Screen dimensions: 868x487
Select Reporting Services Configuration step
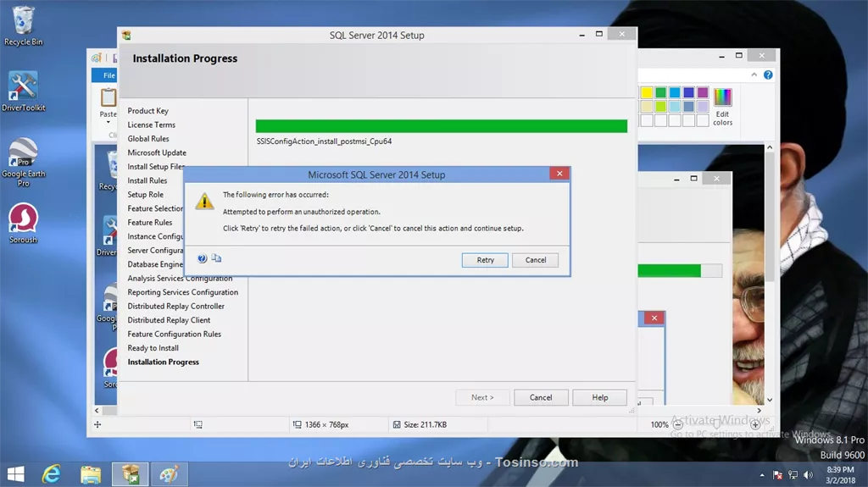pos(183,291)
